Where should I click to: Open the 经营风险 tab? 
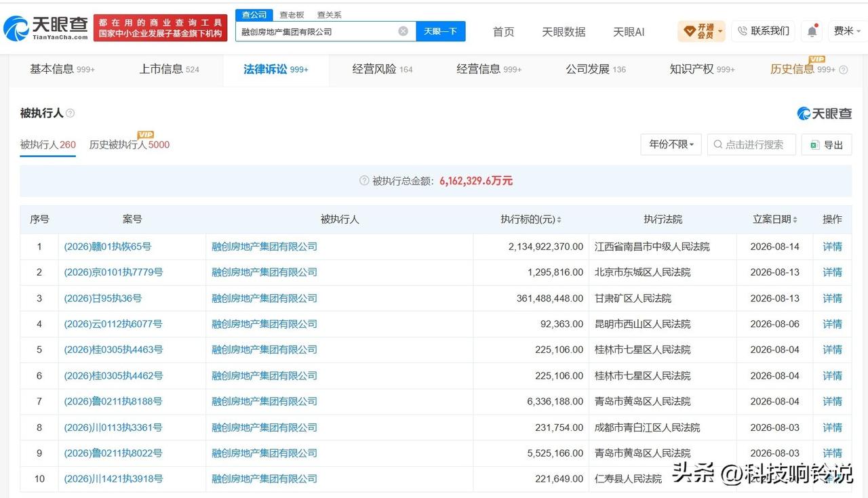point(382,69)
